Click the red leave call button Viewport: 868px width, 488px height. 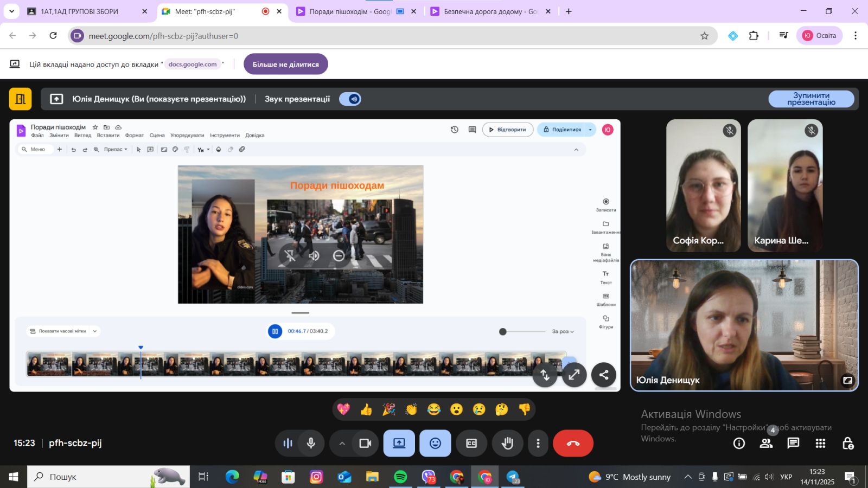(x=573, y=444)
